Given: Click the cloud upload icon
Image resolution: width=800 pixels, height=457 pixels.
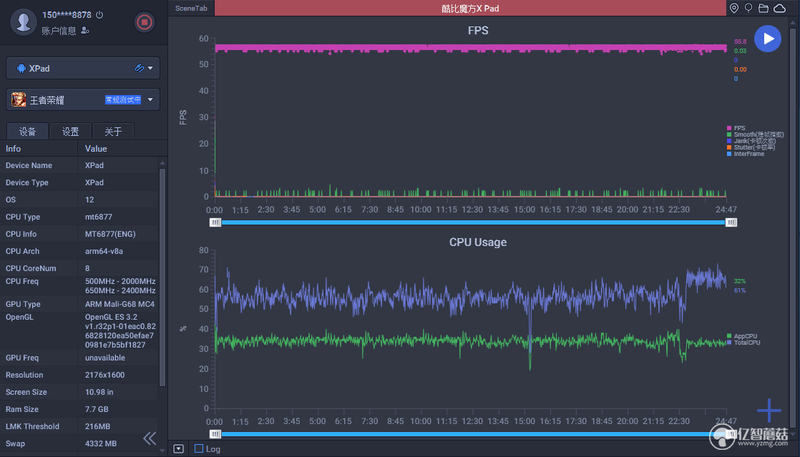Looking at the screenshot, I should 780,8.
